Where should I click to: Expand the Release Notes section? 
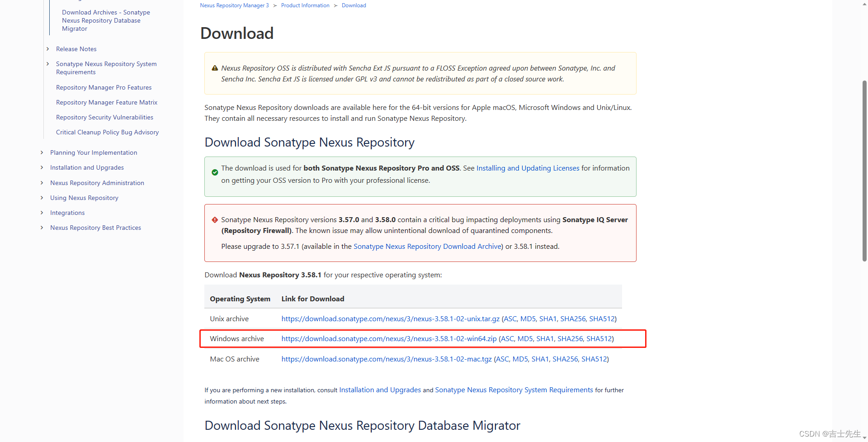click(x=47, y=49)
